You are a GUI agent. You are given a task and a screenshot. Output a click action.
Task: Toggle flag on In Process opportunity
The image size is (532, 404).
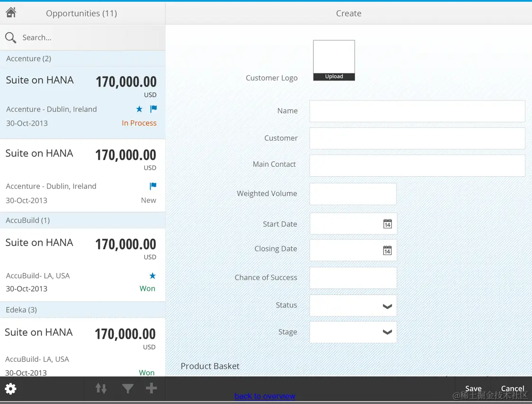[153, 109]
